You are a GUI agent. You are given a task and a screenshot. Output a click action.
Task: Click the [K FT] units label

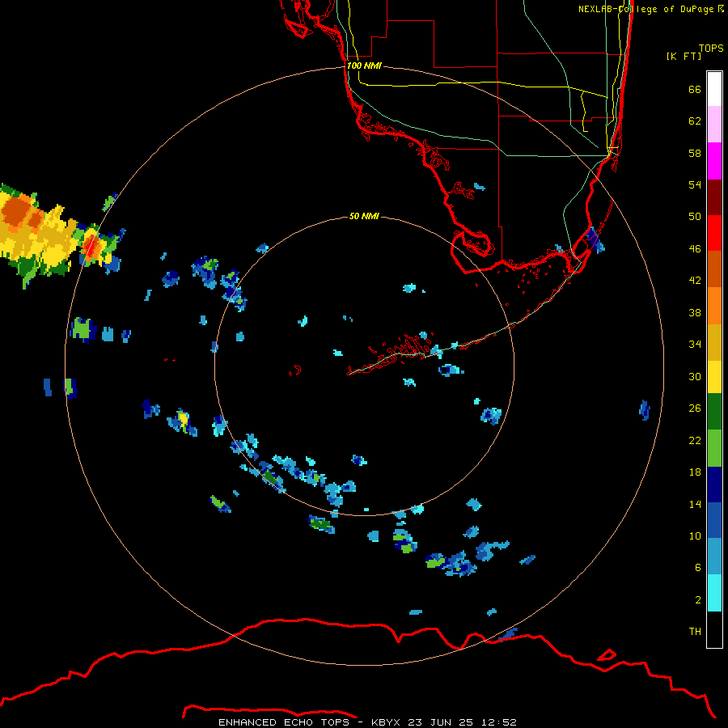[x=684, y=56]
